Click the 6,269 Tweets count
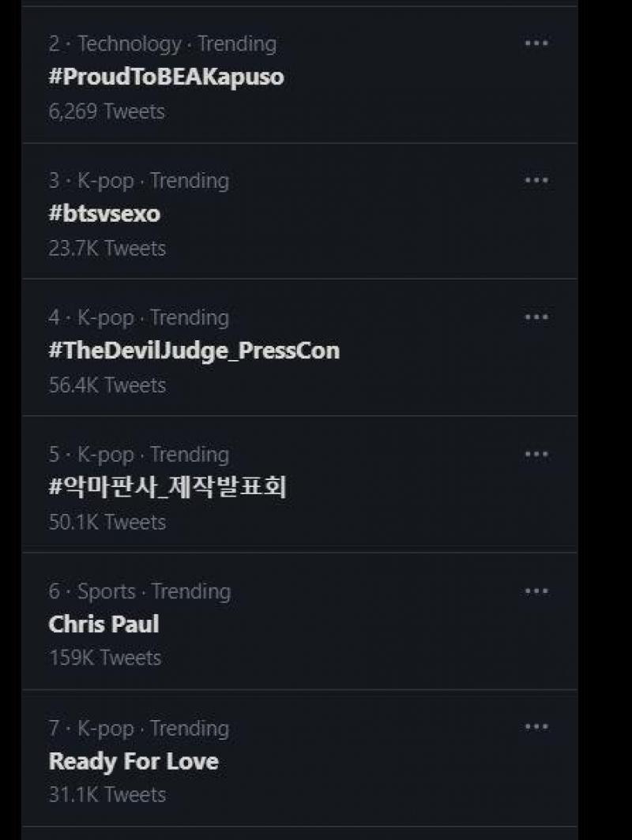The width and height of the screenshot is (632, 840). point(106,112)
